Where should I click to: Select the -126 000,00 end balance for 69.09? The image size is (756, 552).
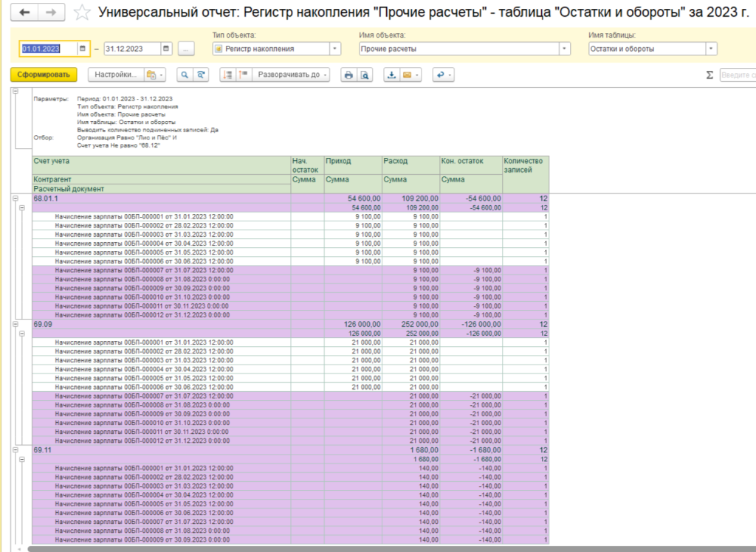coord(471,324)
